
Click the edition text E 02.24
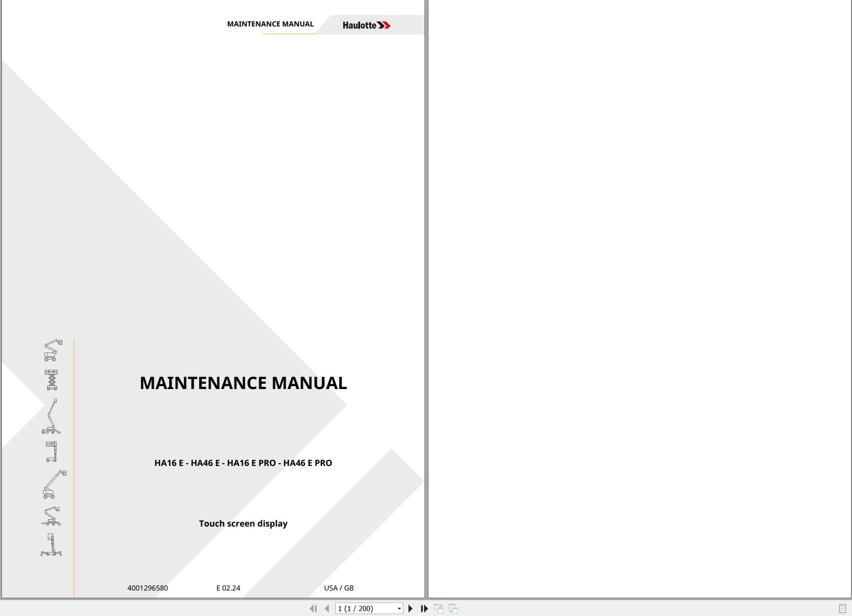click(228, 588)
